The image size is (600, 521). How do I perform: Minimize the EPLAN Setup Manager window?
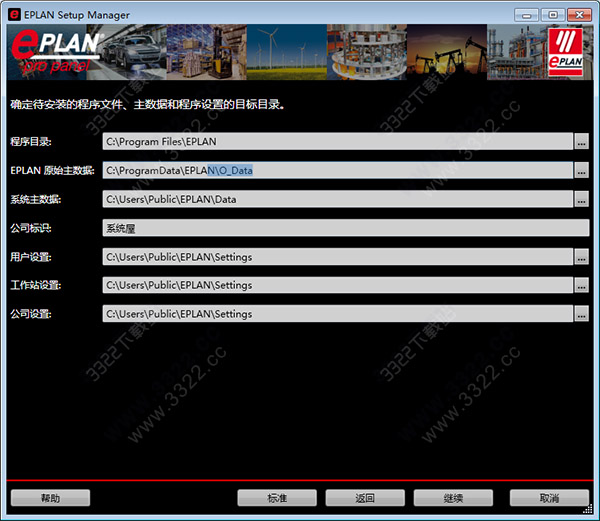527,15
